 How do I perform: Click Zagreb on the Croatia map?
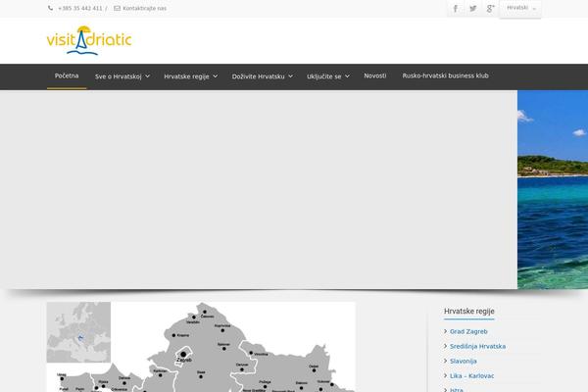[183, 355]
